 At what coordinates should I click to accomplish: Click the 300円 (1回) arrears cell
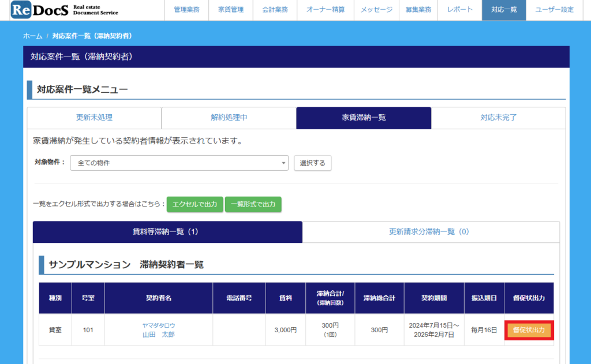coord(330,330)
